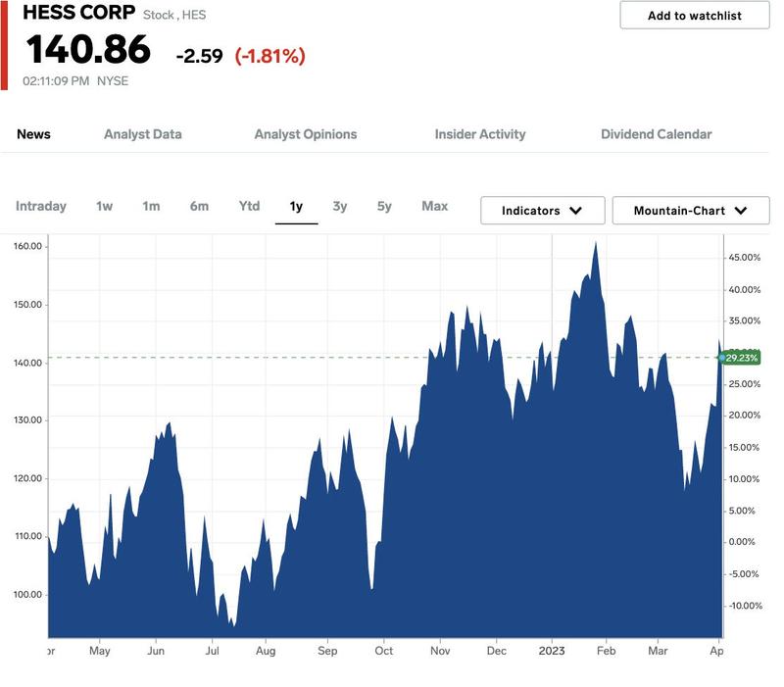Click the 'Stock , HES' ticker label

coord(174,15)
